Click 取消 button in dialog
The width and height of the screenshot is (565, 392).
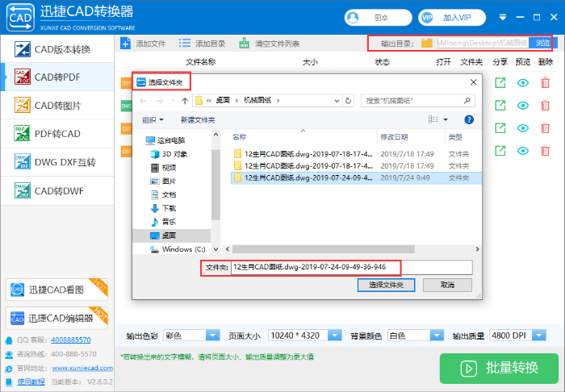point(447,285)
